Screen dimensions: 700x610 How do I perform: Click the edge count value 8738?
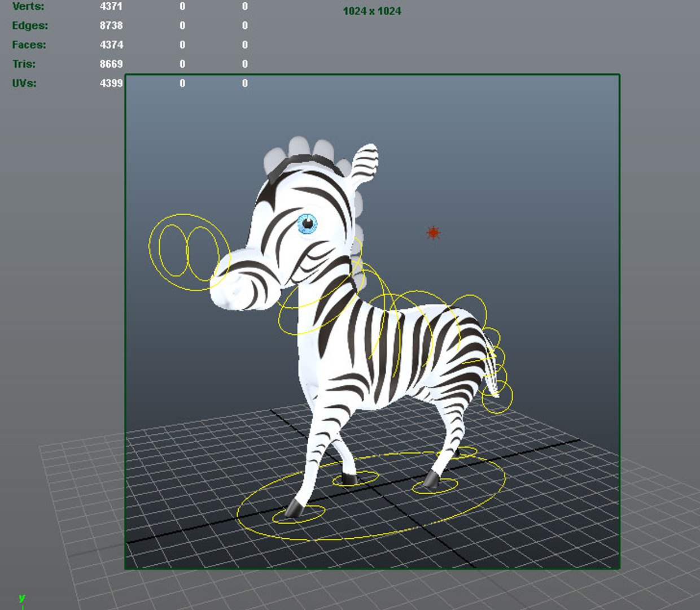tap(111, 25)
